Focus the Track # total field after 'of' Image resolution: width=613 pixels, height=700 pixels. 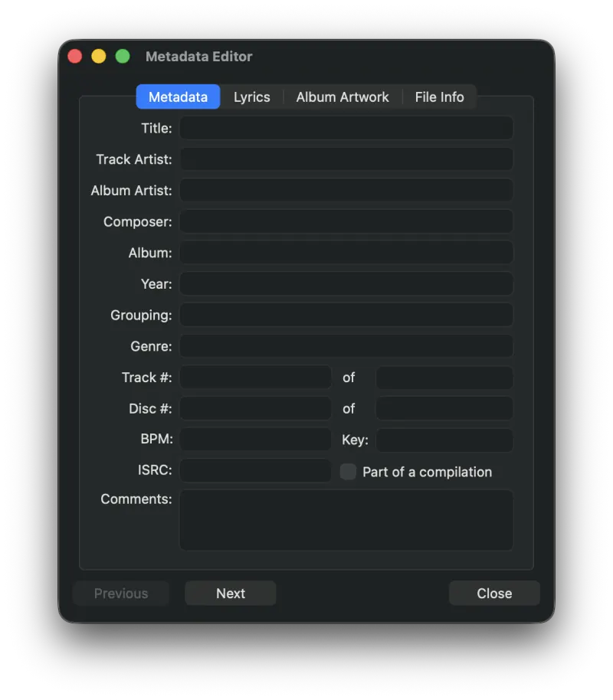[x=444, y=378]
